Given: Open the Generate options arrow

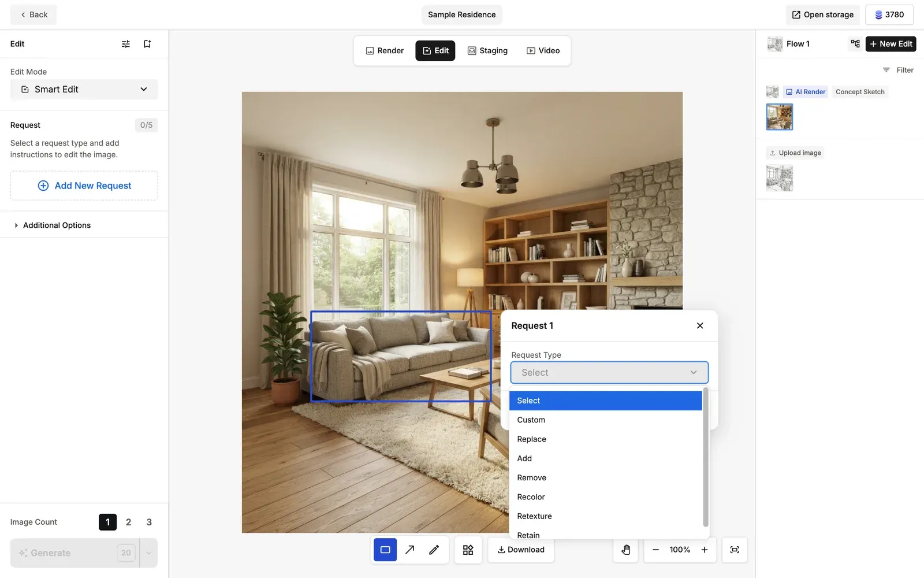Looking at the screenshot, I should 148,553.
